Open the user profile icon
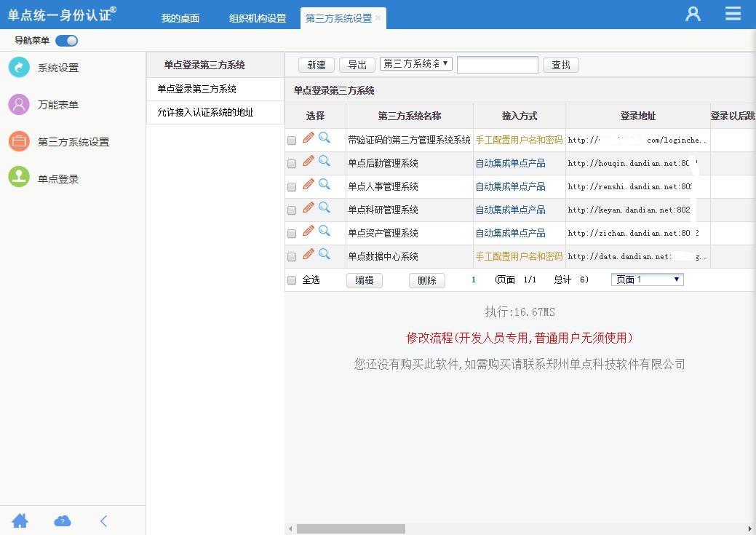756x535 pixels. pos(693,14)
